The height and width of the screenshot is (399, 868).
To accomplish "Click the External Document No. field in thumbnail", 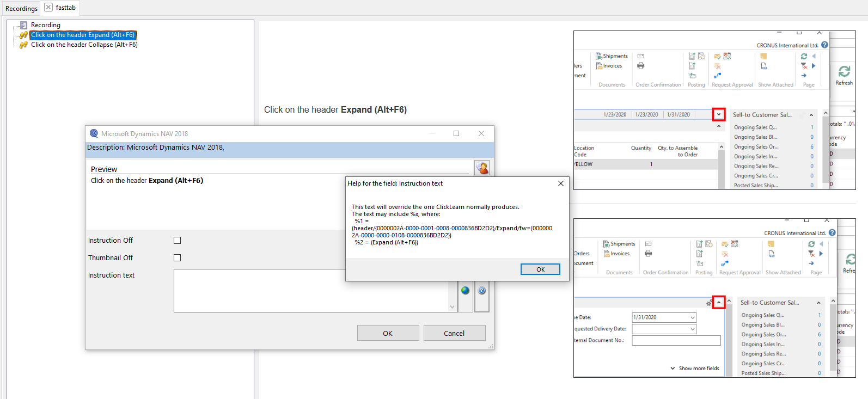I will point(676,340).
